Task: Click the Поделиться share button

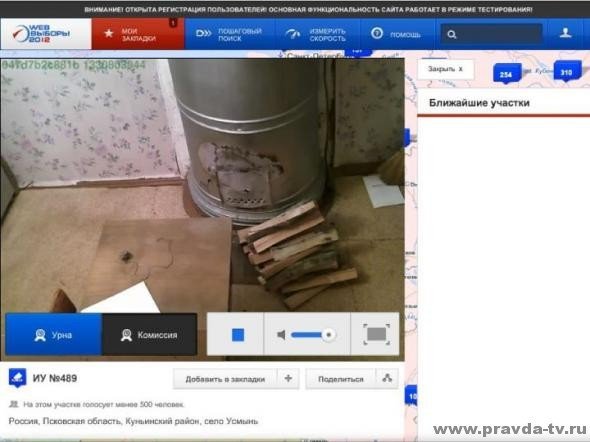Action: (341, 379)
